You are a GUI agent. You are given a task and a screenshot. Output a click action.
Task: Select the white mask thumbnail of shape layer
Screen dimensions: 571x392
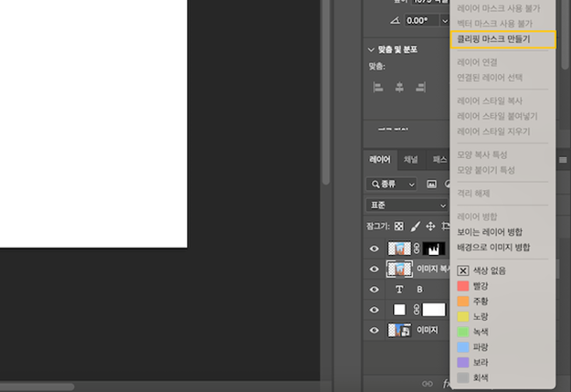pos(433,310)
